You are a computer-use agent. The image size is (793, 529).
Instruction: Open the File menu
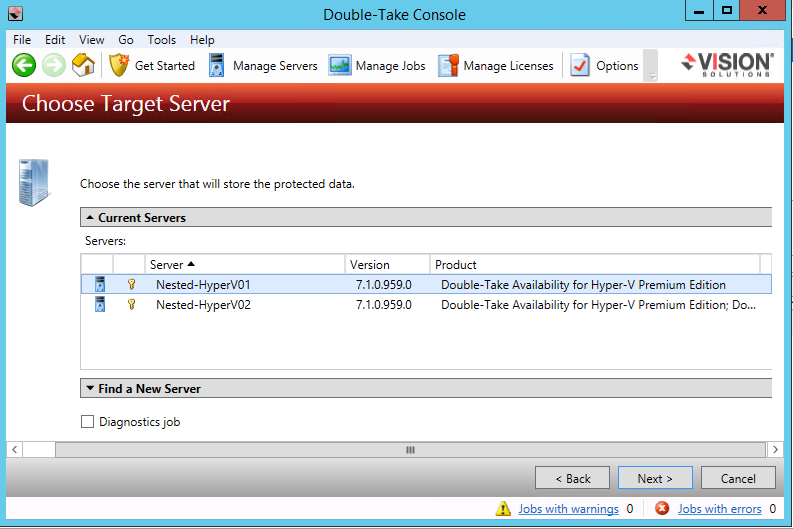tap(22, 39)
